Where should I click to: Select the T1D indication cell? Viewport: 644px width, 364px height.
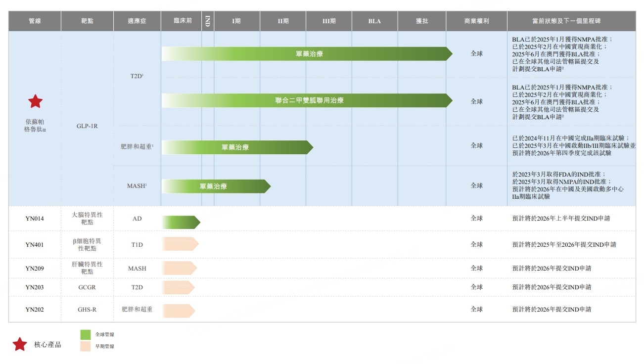(x=137, y=244)
